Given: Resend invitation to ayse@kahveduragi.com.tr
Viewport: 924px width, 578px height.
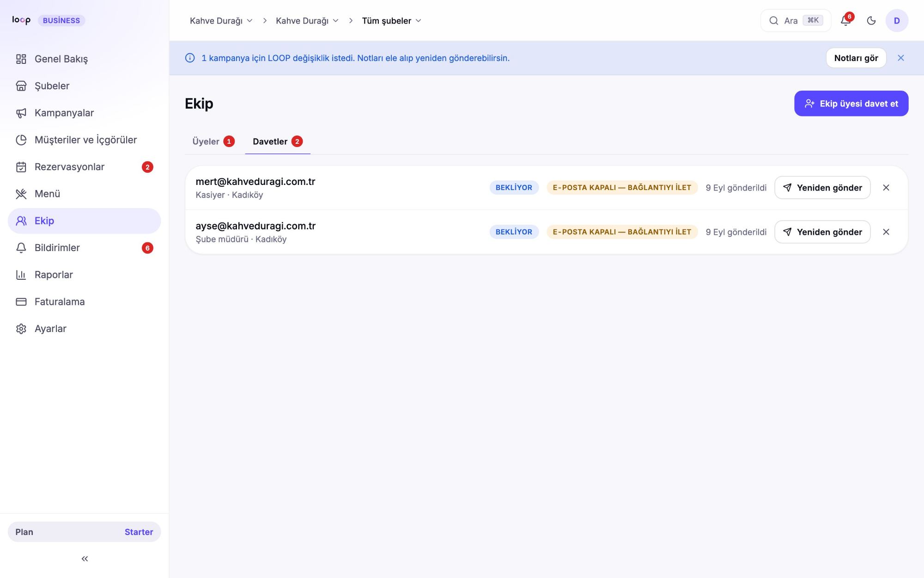Looking at the screenshot, I should pos(822,232).
